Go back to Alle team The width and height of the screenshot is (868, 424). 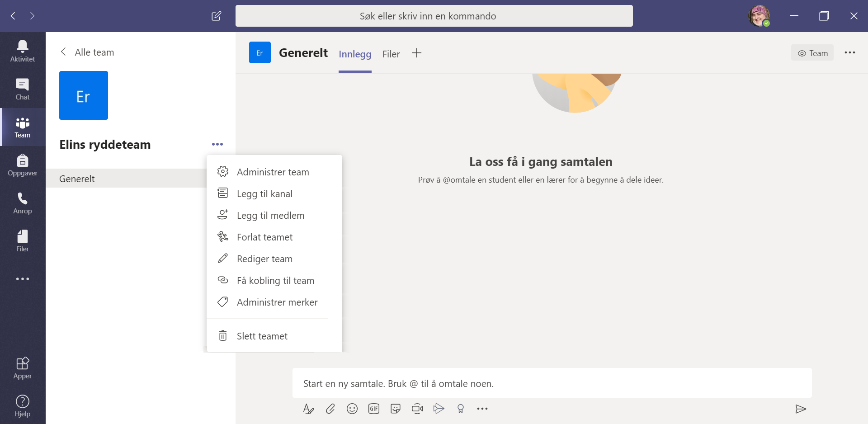point(87,52)
